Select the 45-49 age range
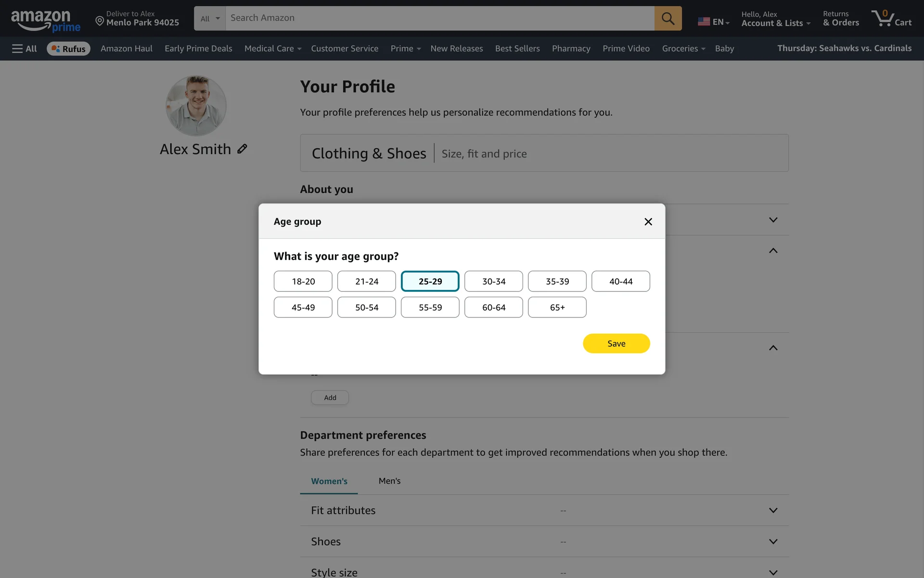The width and height of the screenshot is (924, 578). tap(303, 307)
